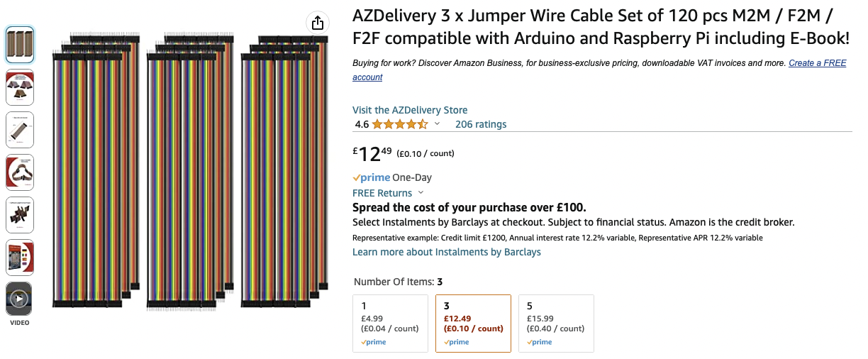
Task: Open the sixth thumbnail showing the e-book
Action: tap(20, 258)
